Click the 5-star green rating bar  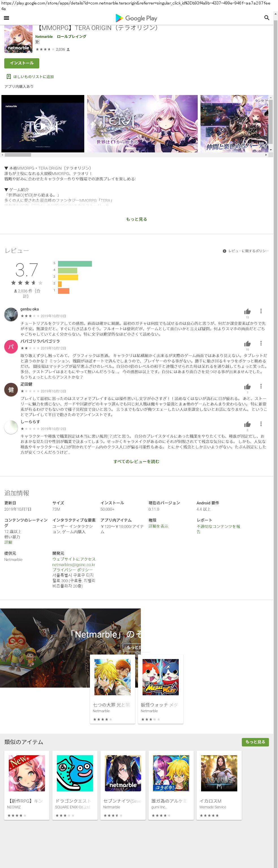(75, 264)
